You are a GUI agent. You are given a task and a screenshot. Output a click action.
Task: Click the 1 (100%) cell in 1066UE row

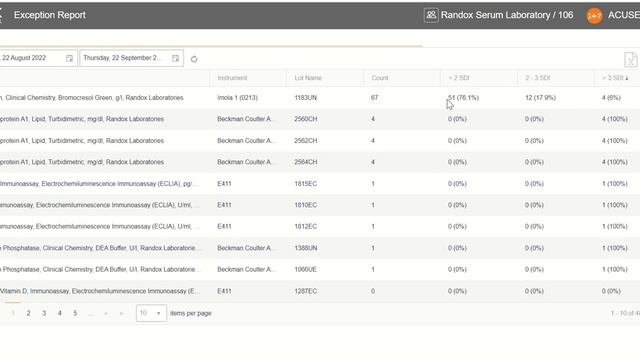615,269
